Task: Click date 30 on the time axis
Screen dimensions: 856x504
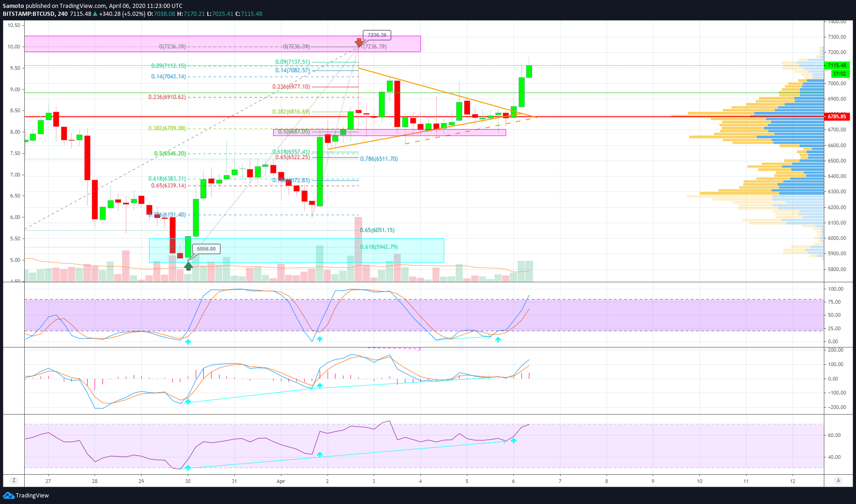Action: 188,481
